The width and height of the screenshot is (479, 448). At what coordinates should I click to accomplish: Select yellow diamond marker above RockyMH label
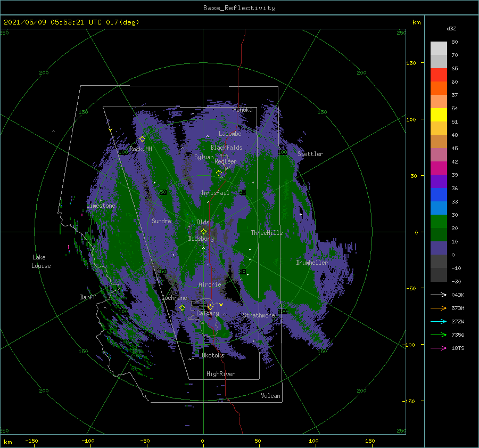tap(142, 139)
